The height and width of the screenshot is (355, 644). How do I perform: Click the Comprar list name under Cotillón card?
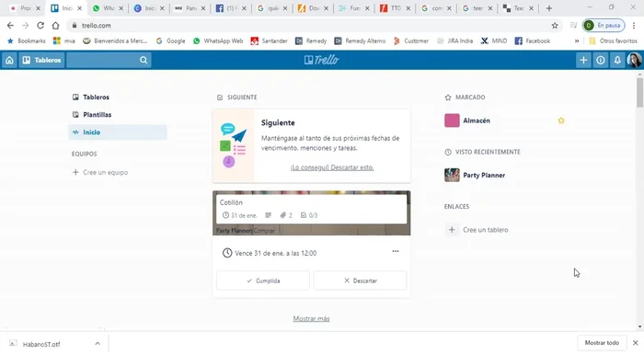point(264,231)
